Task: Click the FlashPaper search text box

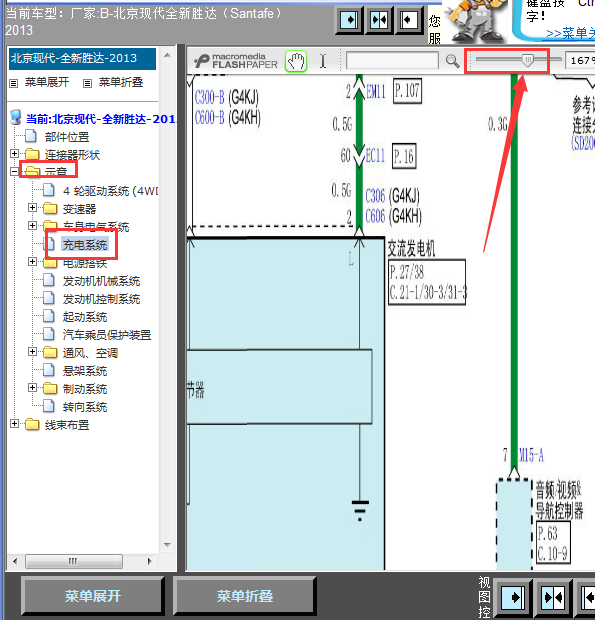Action: tap(392, 61)
